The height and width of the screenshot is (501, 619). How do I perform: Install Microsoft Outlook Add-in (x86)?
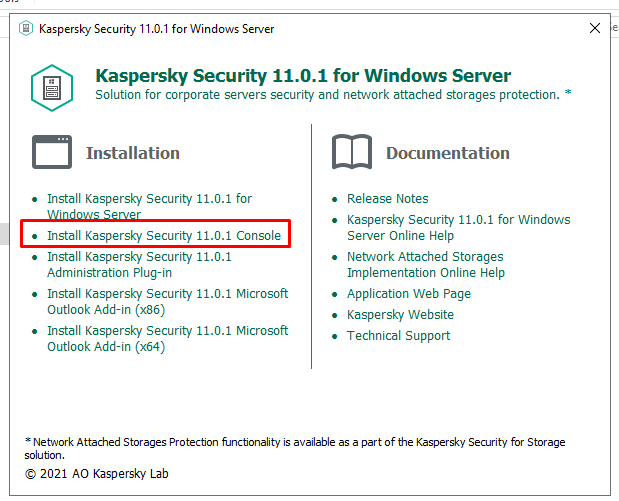tap(167, 301)
